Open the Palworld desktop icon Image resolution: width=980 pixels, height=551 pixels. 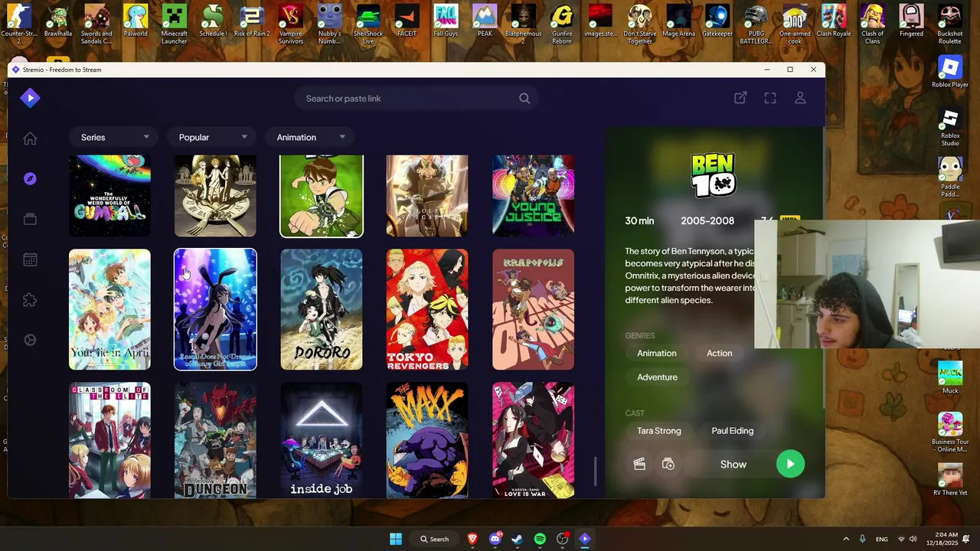[x=136, y=21]
